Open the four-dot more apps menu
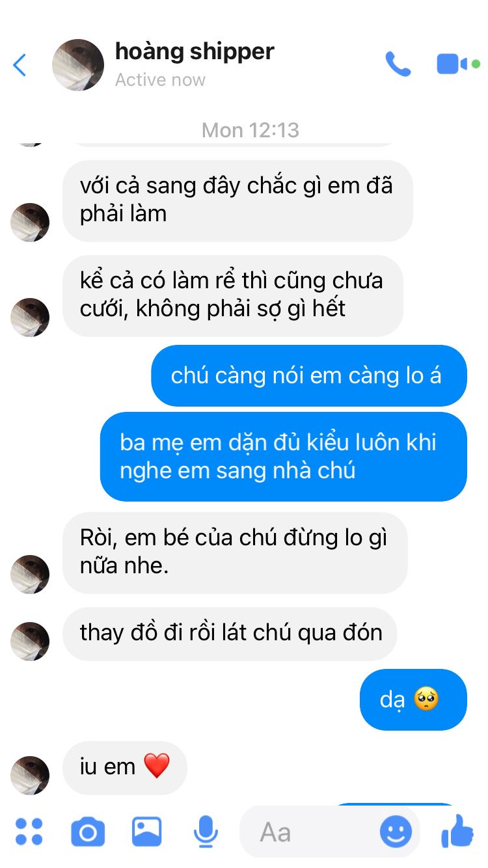The image size is (488, 868). click(x=29, y=832)
